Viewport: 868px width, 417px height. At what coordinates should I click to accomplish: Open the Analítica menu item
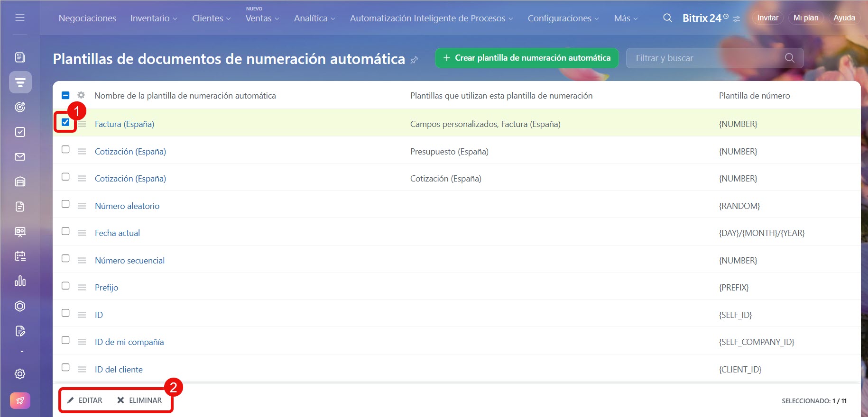(314, 18)
